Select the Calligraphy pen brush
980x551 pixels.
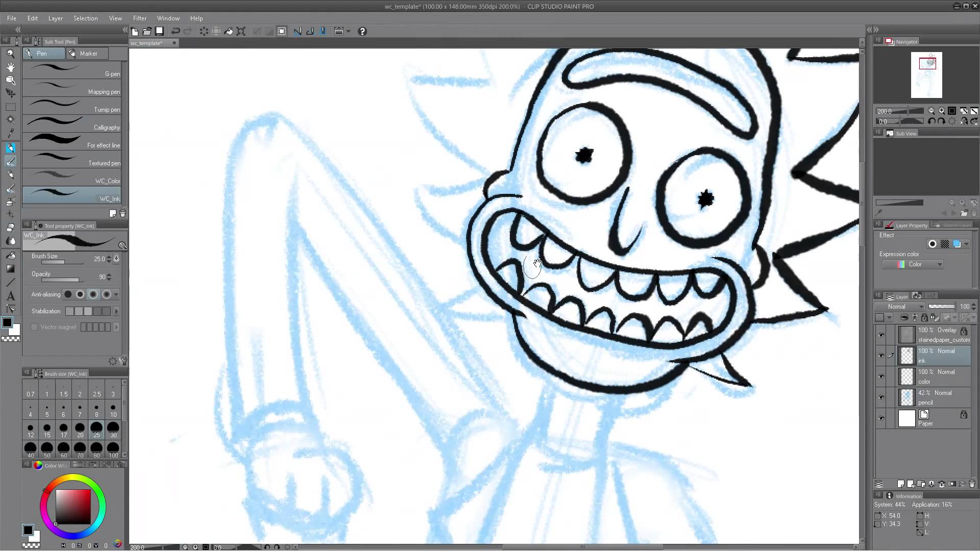coord(71,122)
